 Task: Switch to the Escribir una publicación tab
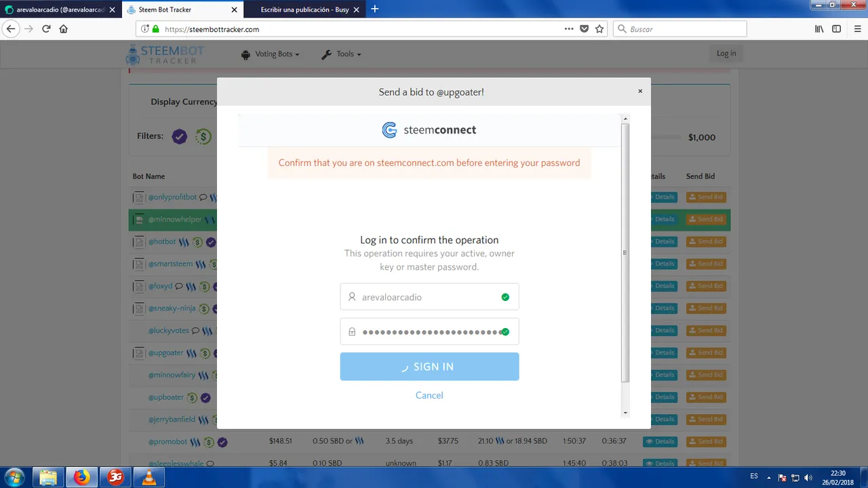pos(305,9)
